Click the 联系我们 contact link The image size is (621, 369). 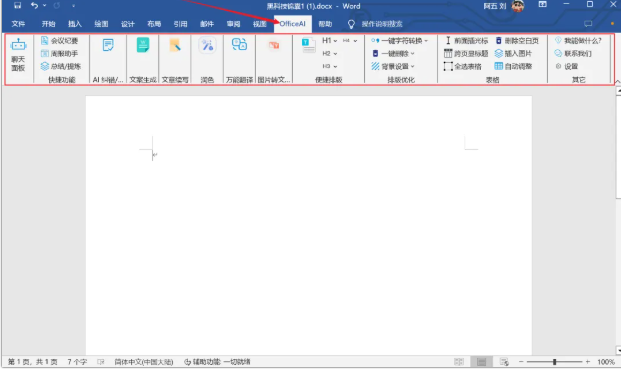[x=573, y=53]
